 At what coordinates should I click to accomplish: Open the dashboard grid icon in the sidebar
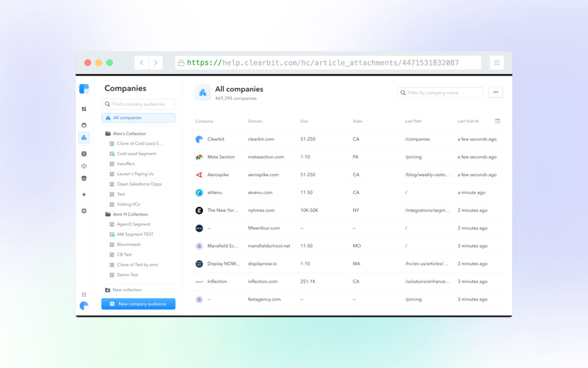pyautogui.click(x=84, y=109)
